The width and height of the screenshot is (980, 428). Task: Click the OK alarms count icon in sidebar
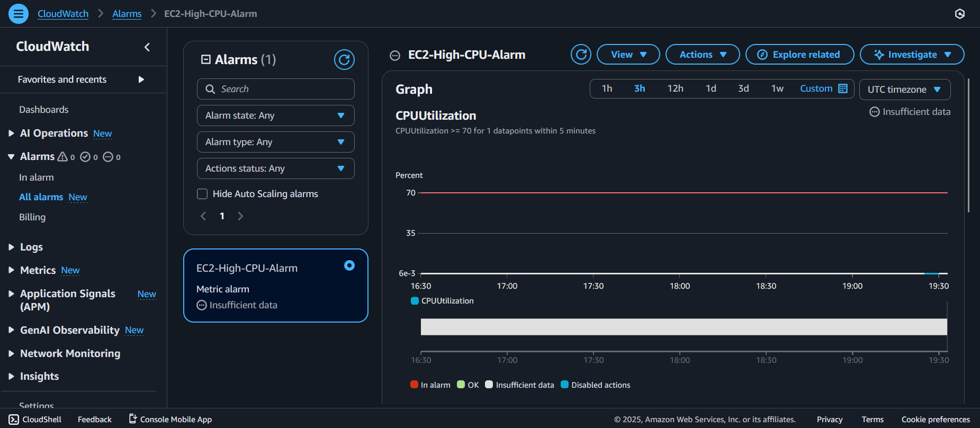pyautogui.click(x=85, y=157)
